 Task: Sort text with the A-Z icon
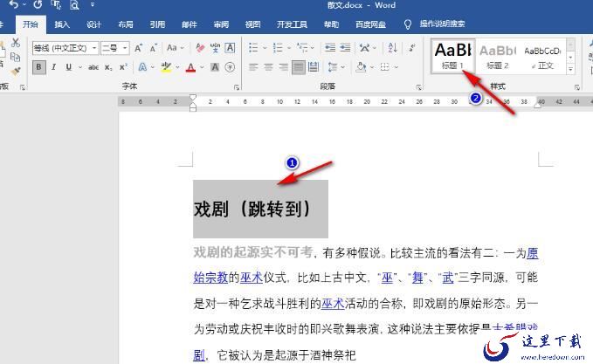click(x=392, y=48)
